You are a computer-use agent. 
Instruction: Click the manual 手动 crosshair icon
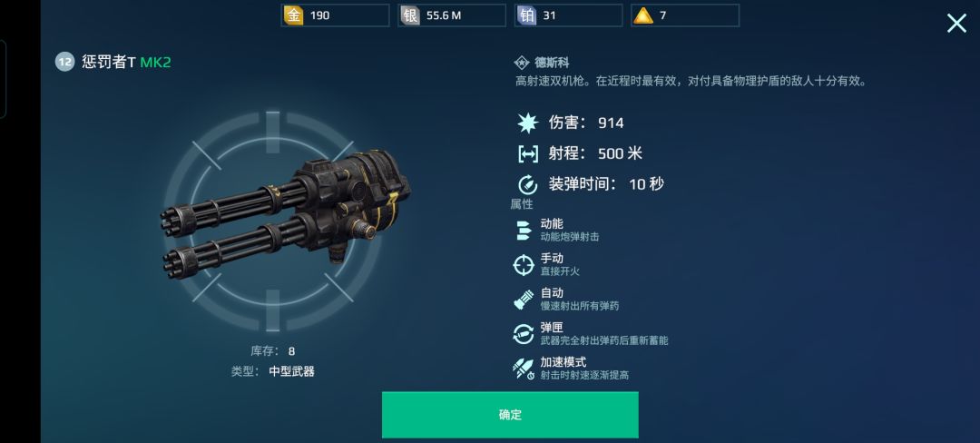(x=524, y=265)
